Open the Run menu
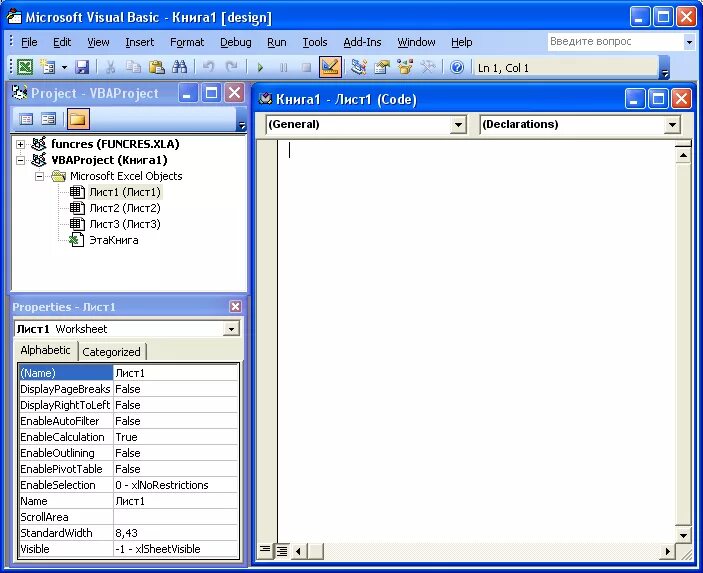 pos(277,42)
